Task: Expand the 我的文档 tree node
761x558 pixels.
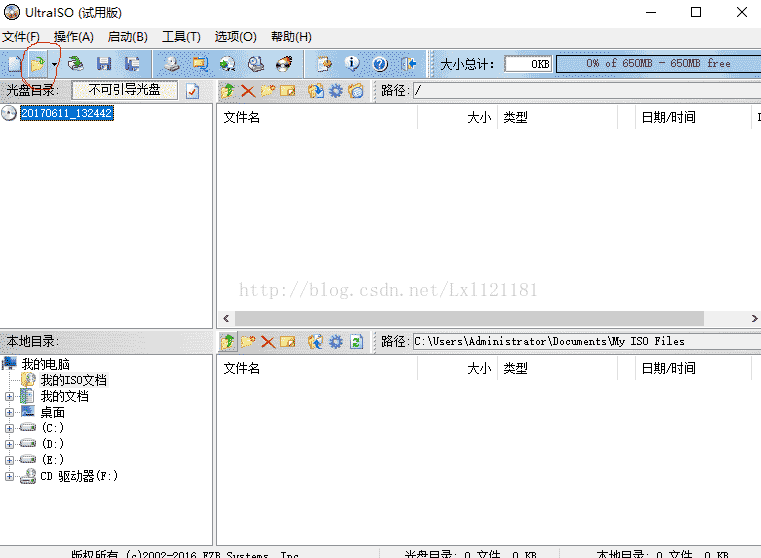Action: (x=9, y=396)
